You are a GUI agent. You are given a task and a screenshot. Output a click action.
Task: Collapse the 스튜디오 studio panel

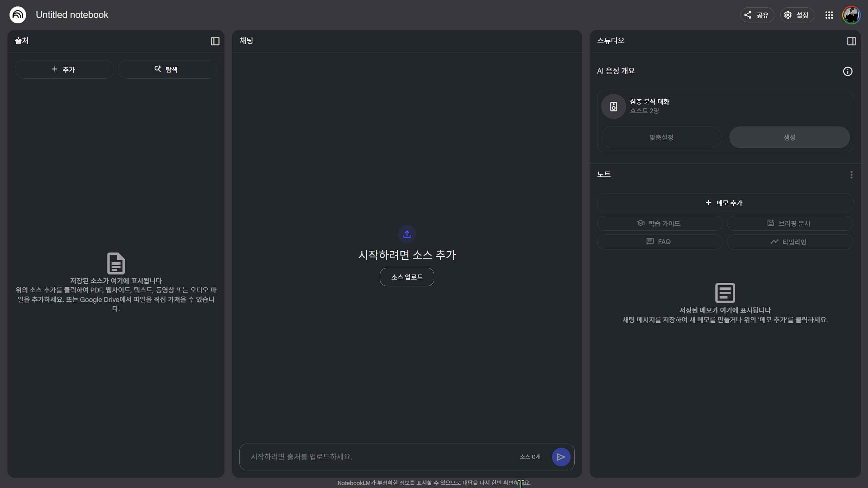(x=851, y=41)
